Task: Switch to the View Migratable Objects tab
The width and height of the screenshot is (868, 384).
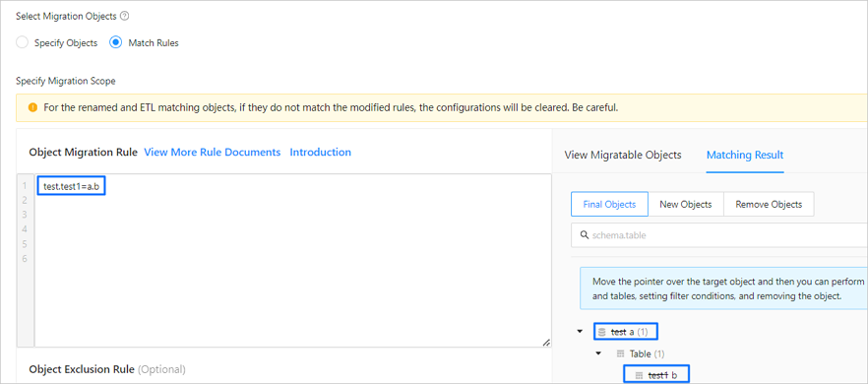Action: [623, 155]
